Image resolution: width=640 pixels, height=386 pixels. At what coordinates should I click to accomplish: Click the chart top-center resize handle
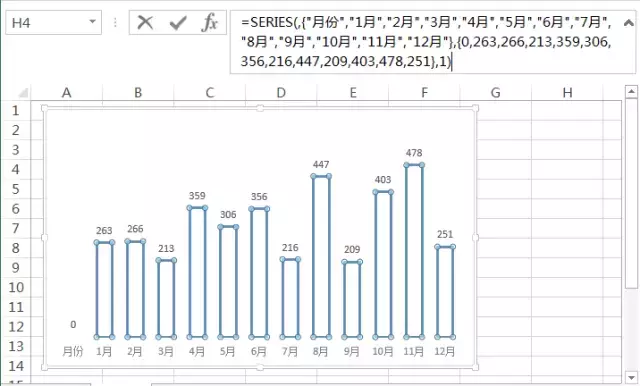pos(260,108)
